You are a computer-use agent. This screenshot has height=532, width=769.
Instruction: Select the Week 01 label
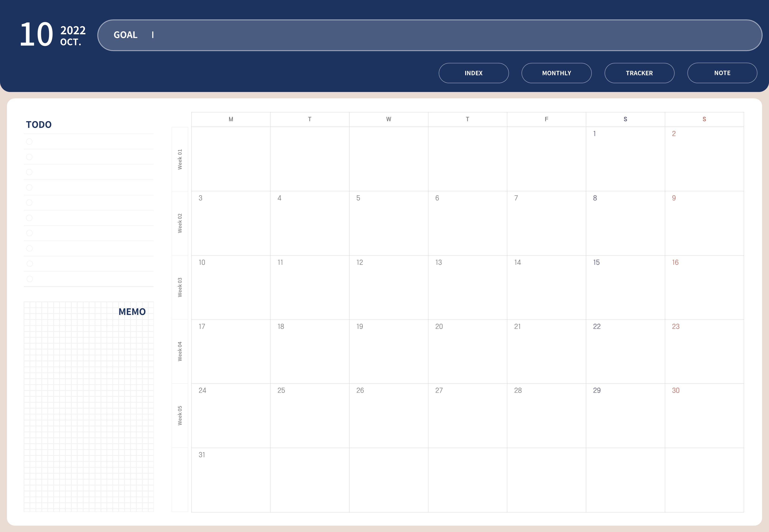coord(180,159)
